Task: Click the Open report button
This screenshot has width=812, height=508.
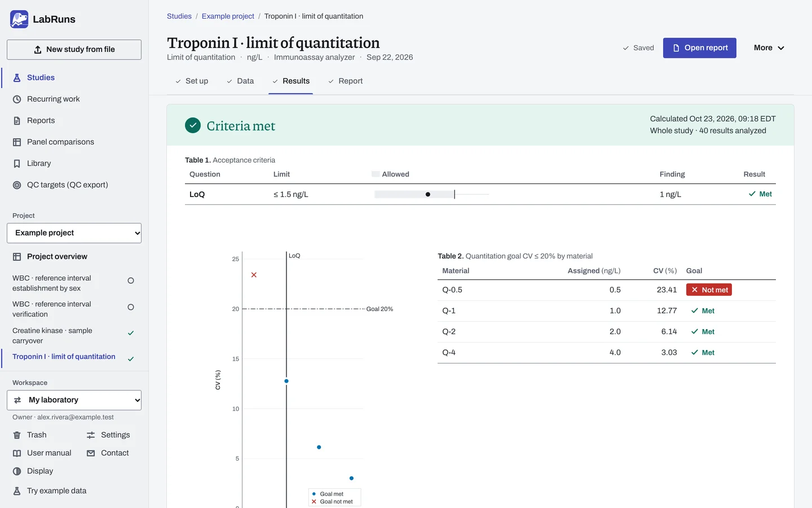Action: click(700, 48)
